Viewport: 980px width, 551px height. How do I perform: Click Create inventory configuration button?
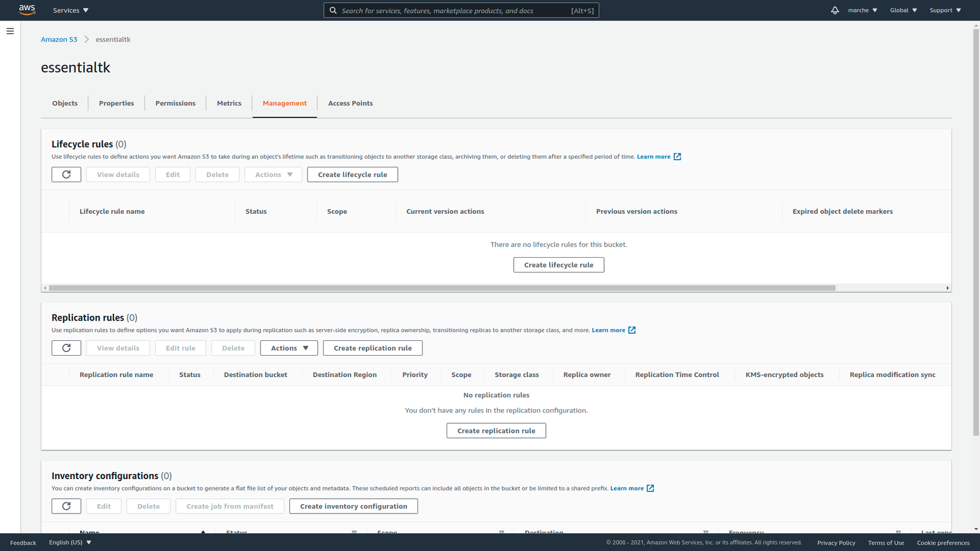point(353,506)
